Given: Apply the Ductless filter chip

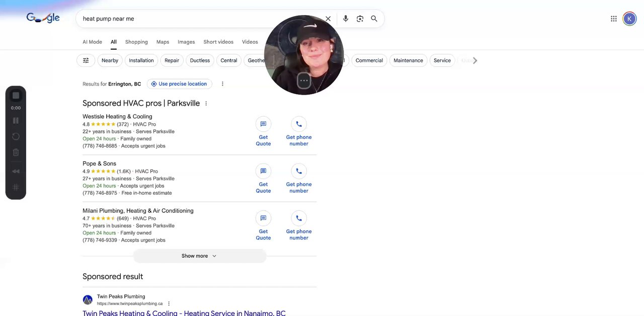Looking at the screenshot, I should pos(200,60).
